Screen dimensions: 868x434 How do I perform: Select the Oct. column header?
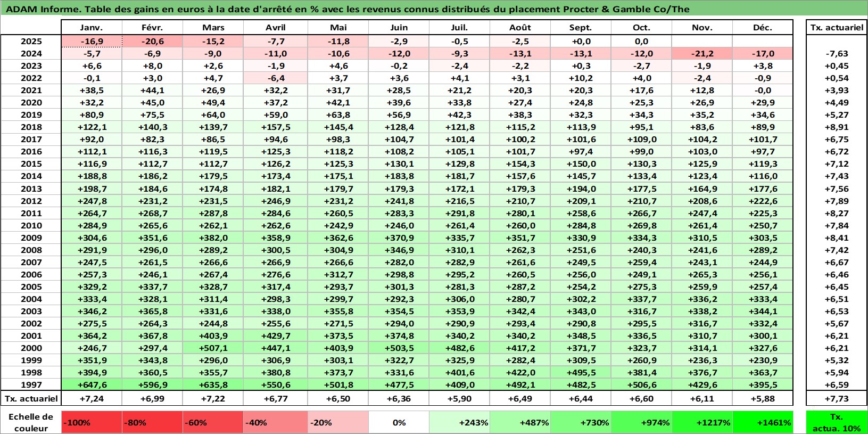coord(641,28)
